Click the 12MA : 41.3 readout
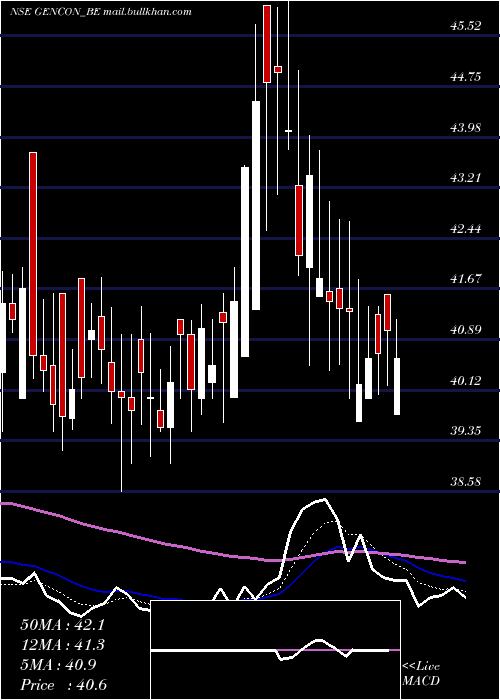 coord(62,645)
